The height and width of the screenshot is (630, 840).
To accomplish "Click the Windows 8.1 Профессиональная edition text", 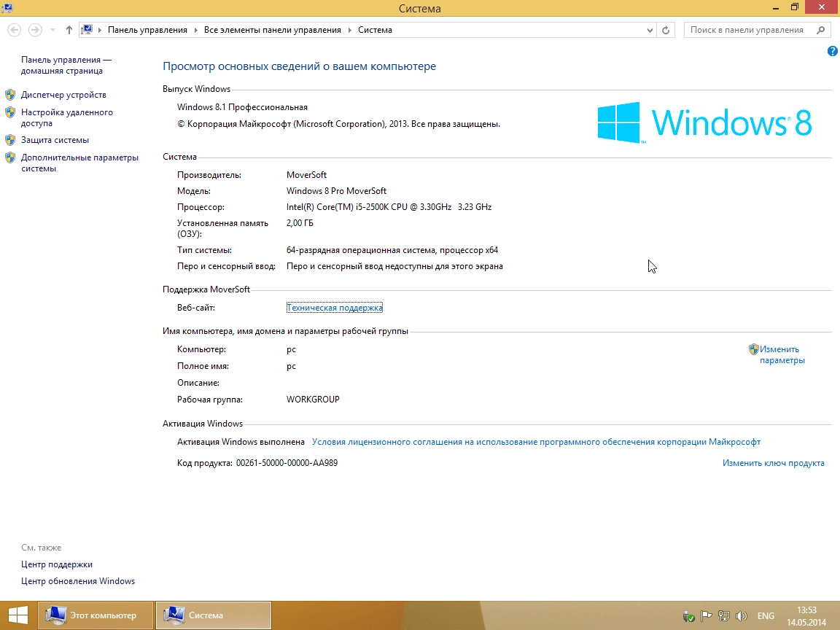I will point(242,107).
